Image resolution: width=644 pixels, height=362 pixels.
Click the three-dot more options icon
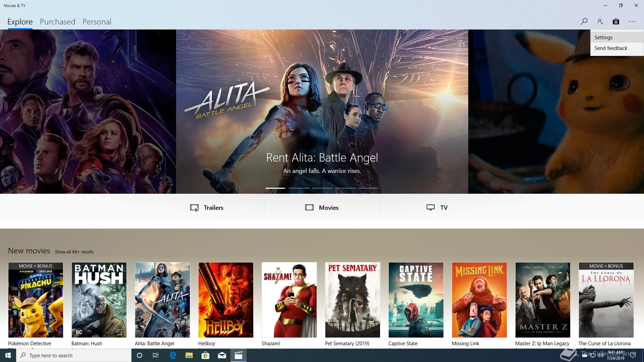point(632,21)
